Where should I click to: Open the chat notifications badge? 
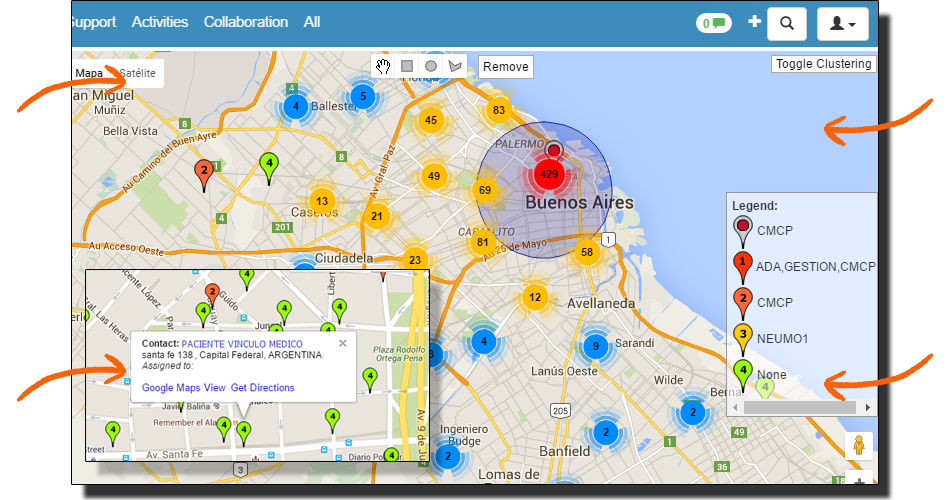coord(714,23)
